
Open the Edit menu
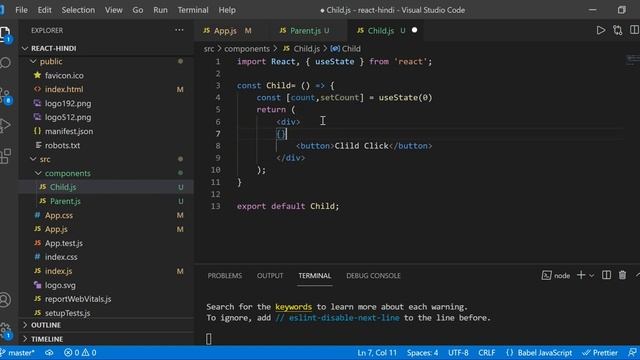pyautogui.click(x=44, y=10)
